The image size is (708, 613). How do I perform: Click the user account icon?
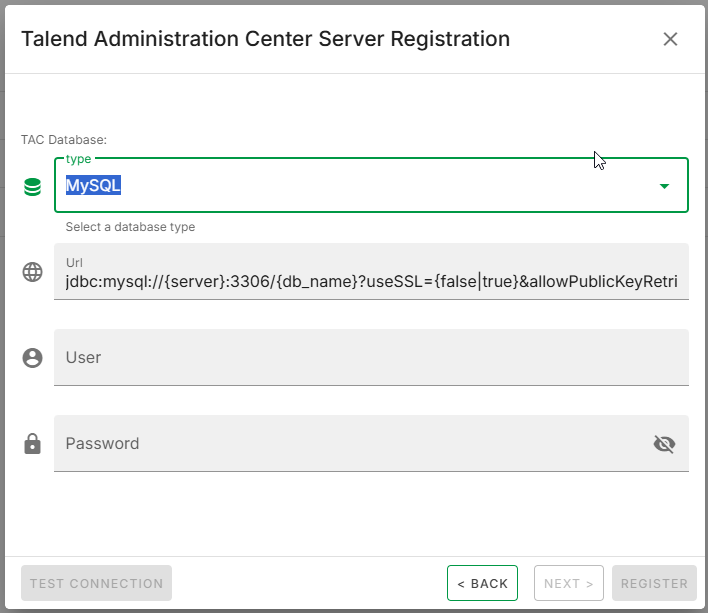[x=32, y=358]
